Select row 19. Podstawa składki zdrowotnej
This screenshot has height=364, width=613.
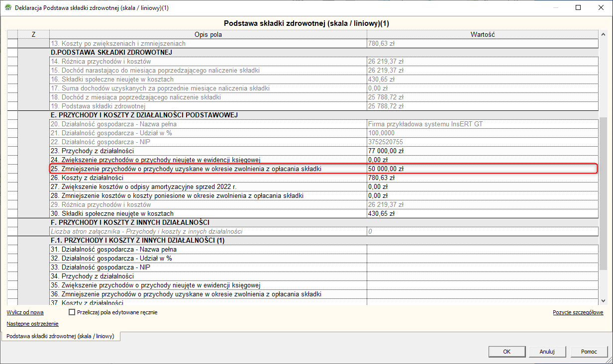208,106
